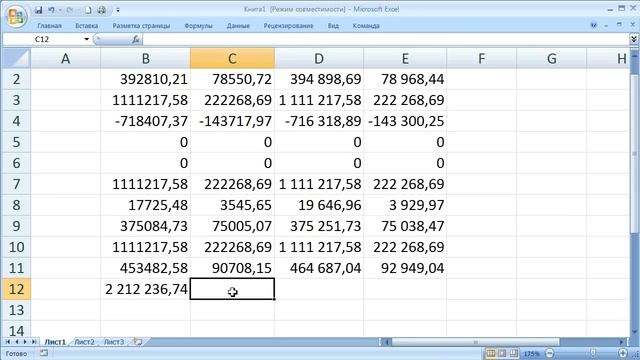The height and width of the screenshot is (360, 640).
Task: Select row 2 header
Action: (x=16, y=79)
